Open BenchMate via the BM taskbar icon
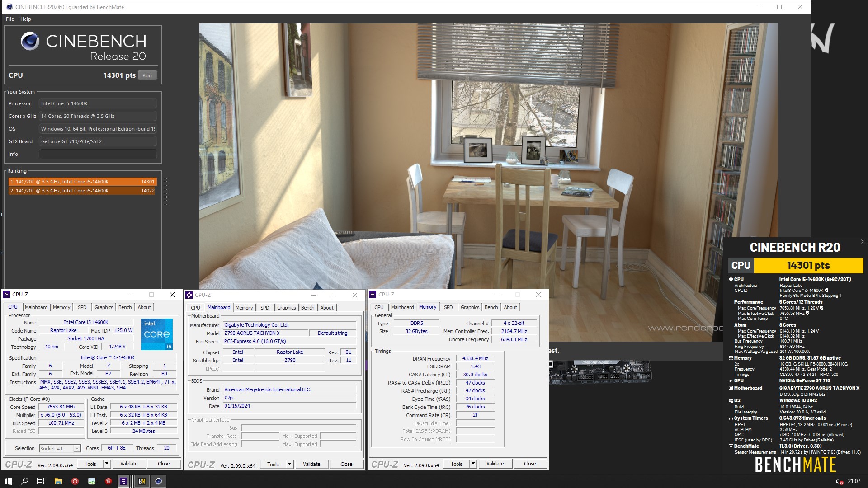The width and height of the screenshot is (868, 488). tap(142, 481)
